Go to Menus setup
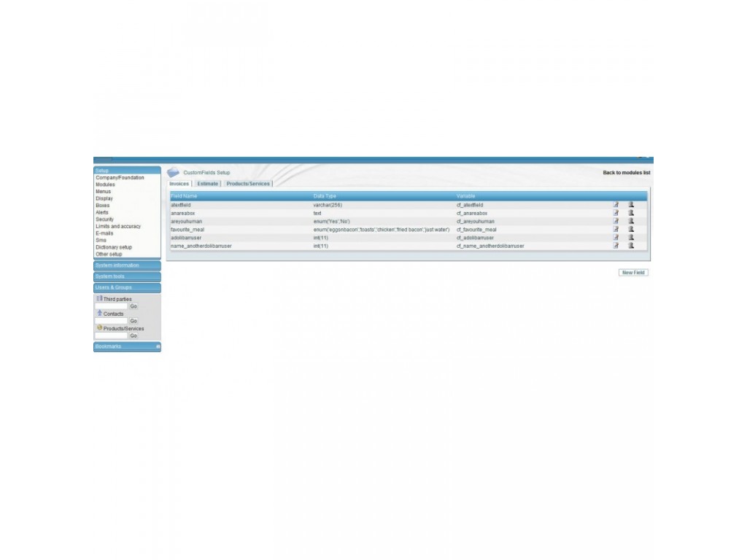 104,192
